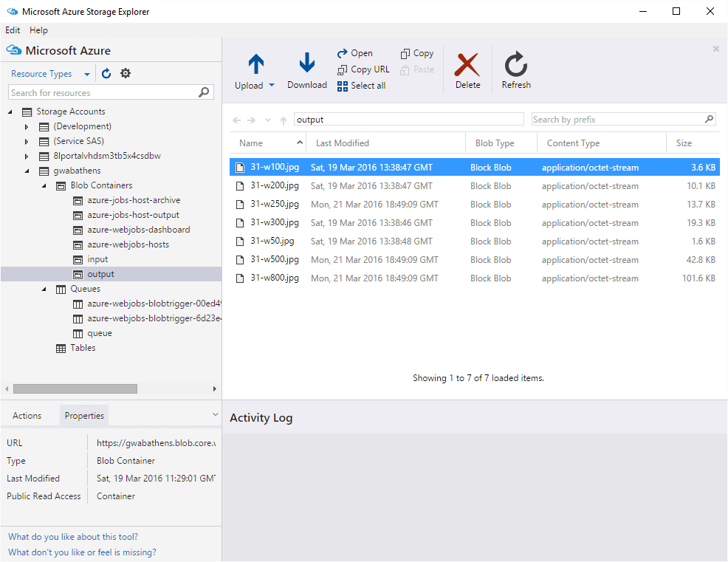Image resolution: width=728 pixels, height=562 pixels.
Task: Click the refresh icon beside Resource Types
Action: (x=106, y=73)
